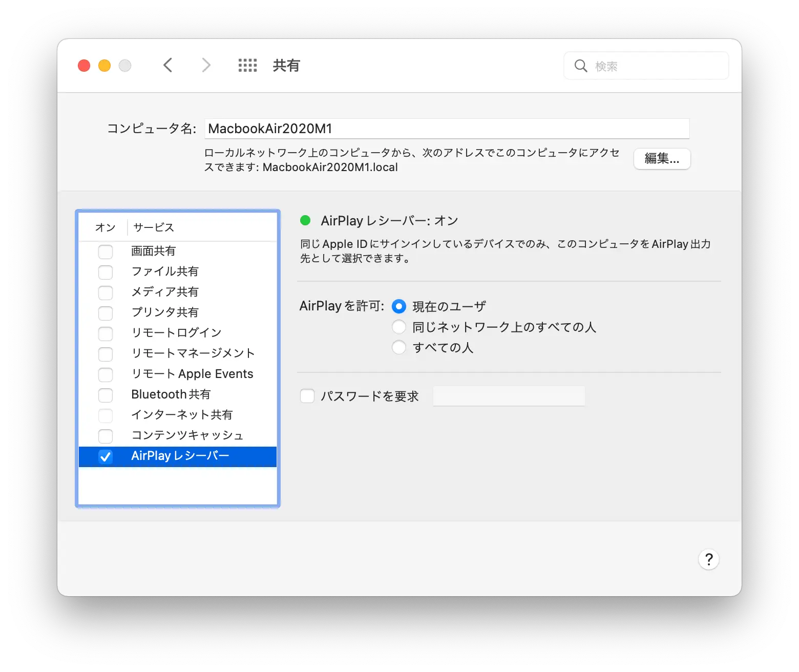
Task: Select 現在のユーザ radio button
Action: tap(399, 306)
